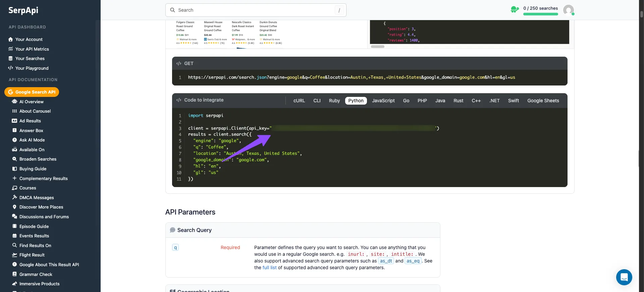Open Immersive Products sidebar item
The height and width of the screenshot is (292, 644).
(x=40, y=284)
